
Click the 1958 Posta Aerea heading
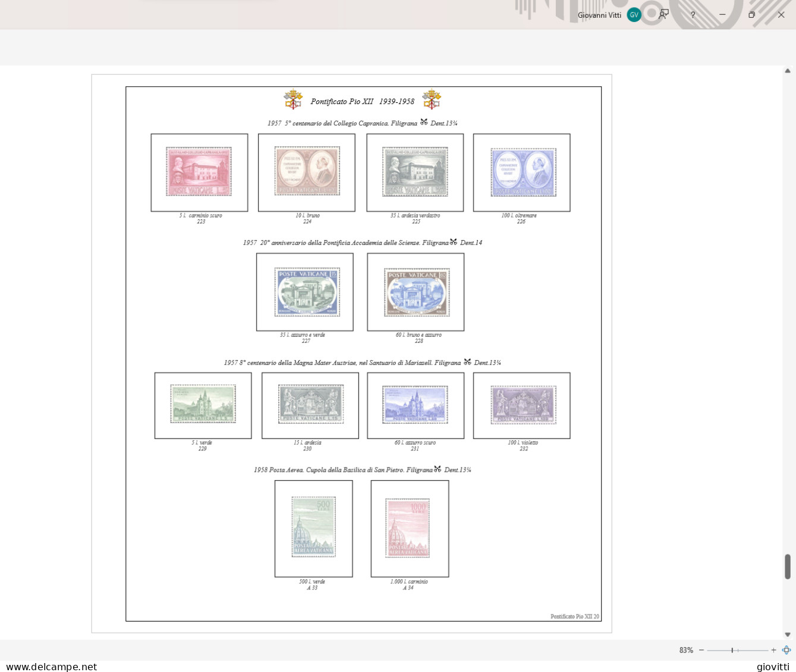point(363,469)
